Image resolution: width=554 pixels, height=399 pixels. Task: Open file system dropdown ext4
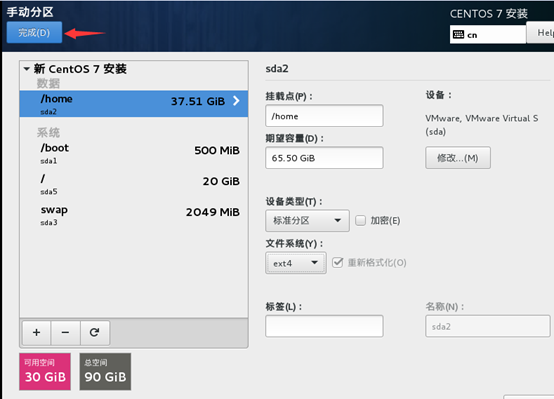point(296,263)
